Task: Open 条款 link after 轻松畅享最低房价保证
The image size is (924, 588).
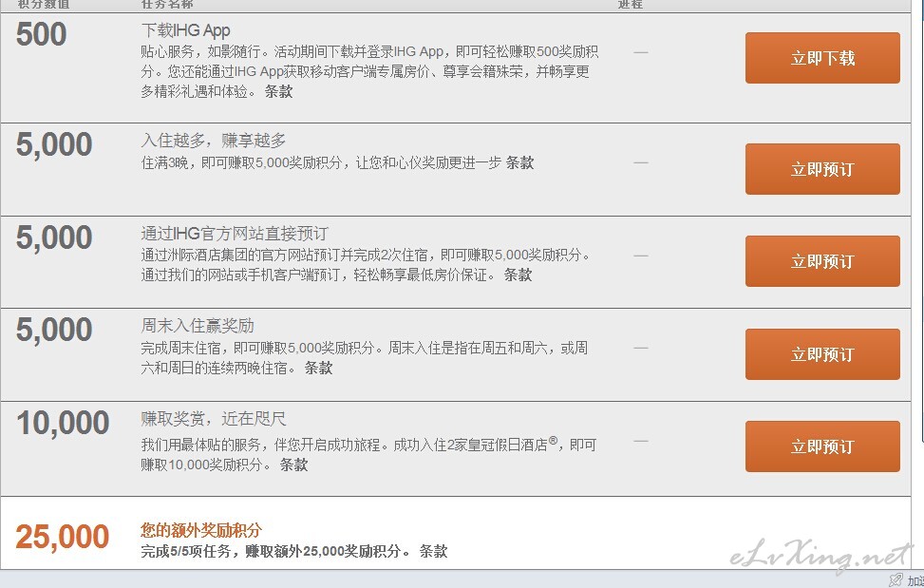Action: 518,275
